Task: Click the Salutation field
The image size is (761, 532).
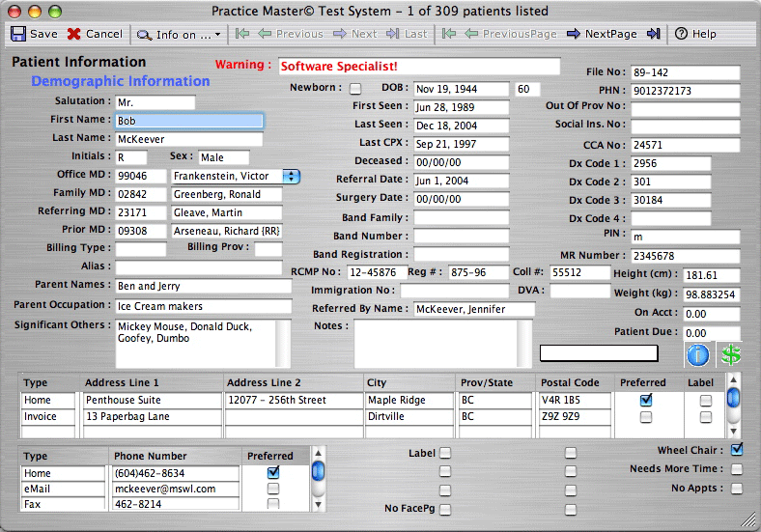Action: [155, 102]
